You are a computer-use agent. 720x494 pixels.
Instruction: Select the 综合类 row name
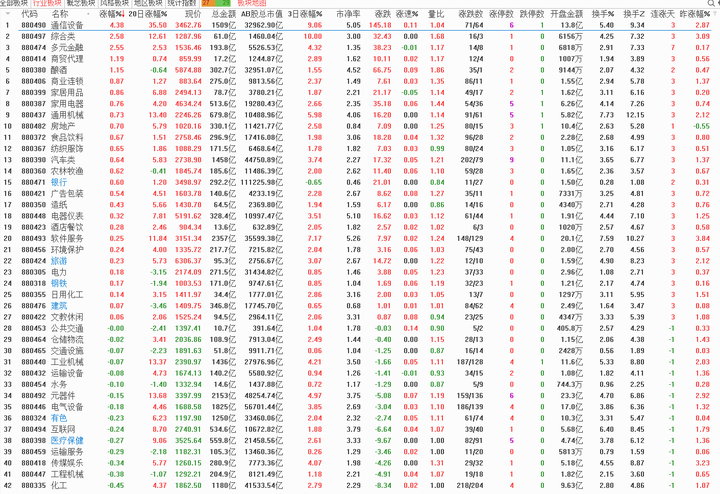(x=63, y=36)
